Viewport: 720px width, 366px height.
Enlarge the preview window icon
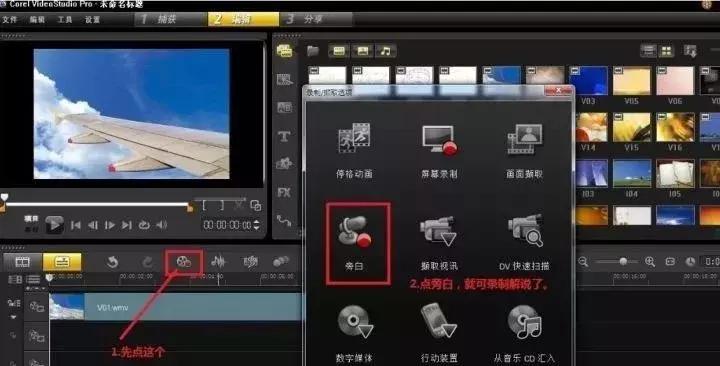click(256, 205)
